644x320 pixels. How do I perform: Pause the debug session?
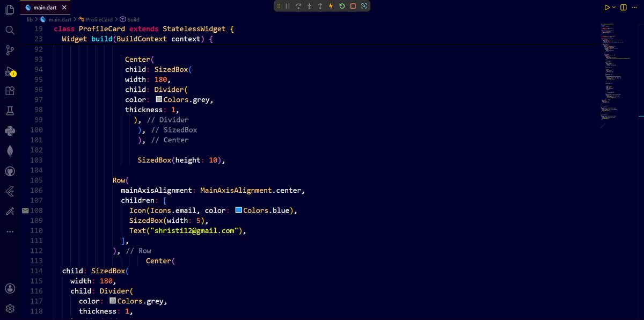[288, 6]
